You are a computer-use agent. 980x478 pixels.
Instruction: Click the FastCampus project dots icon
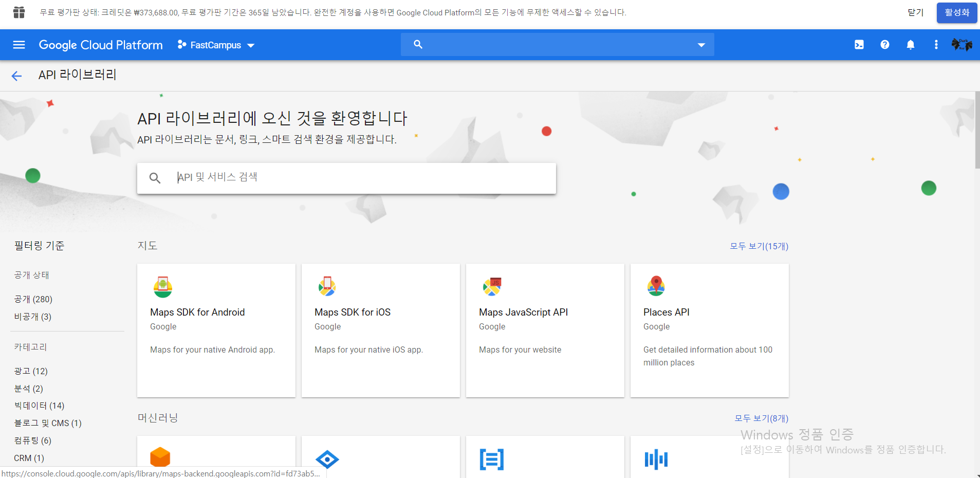click(181, 45)
